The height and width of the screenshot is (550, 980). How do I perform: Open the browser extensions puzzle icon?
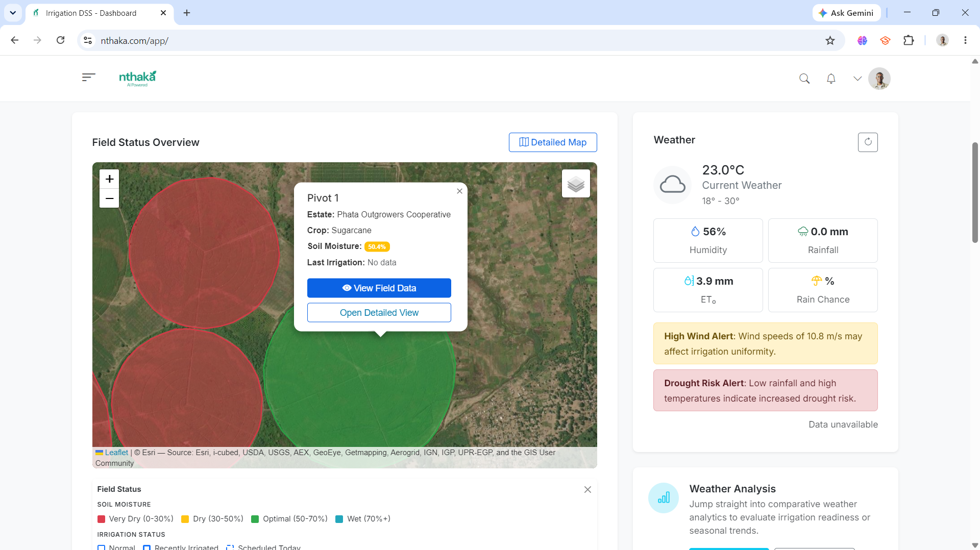click(x=909, y=40)
